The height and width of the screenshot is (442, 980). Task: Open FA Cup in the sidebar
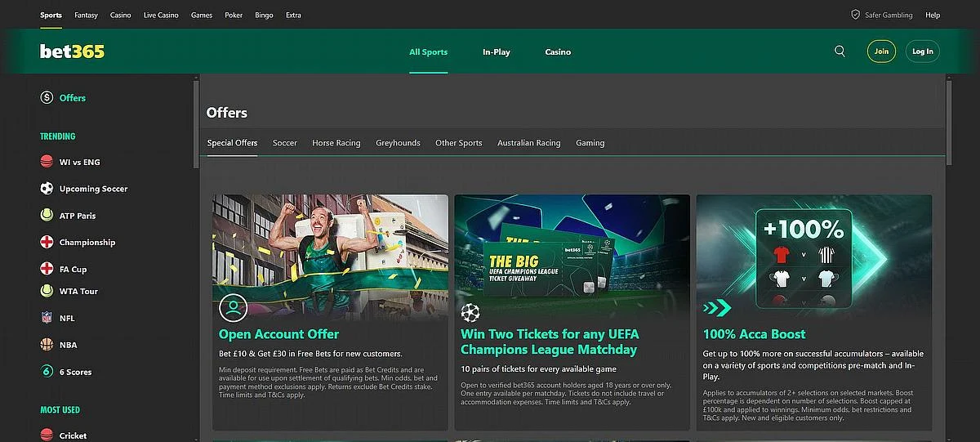(73, 269)
